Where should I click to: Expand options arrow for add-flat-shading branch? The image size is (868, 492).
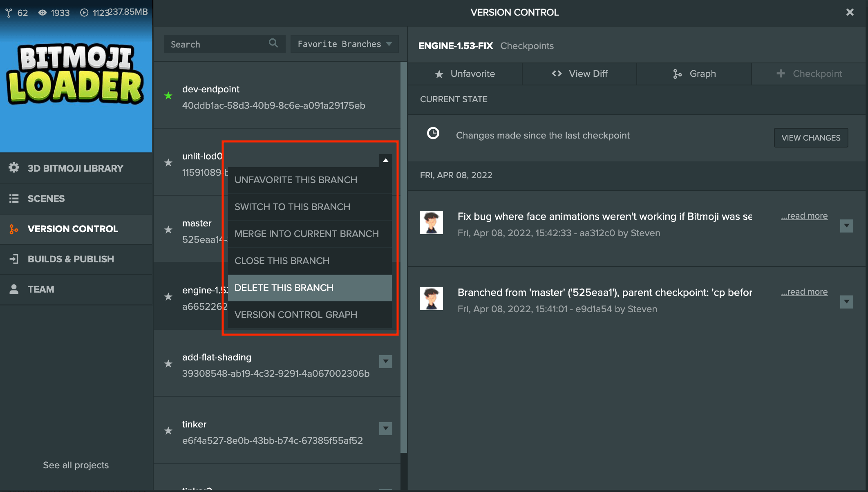385,361
